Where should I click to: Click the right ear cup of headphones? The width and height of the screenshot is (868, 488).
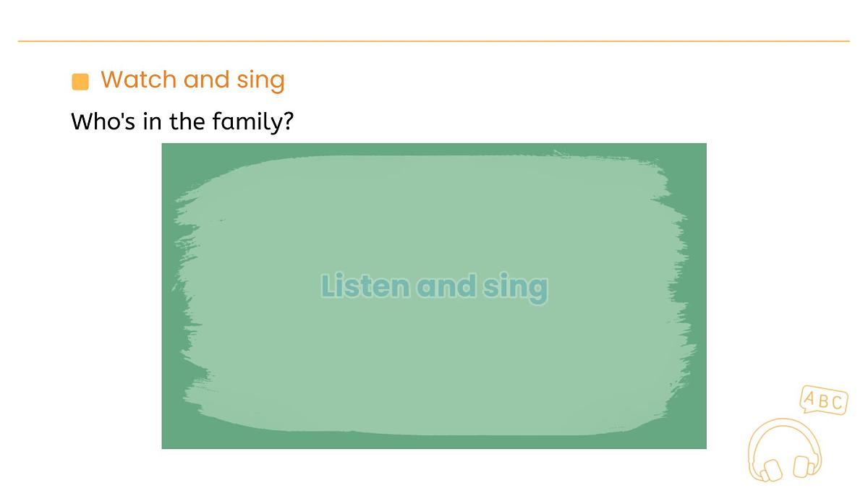pyautogui.click(x=804, y=466)
